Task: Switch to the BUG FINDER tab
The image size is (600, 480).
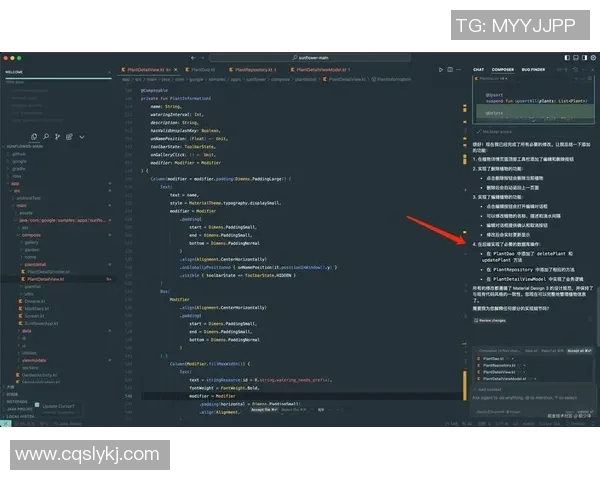Action: pyautogui.click(x=533, y=69)
